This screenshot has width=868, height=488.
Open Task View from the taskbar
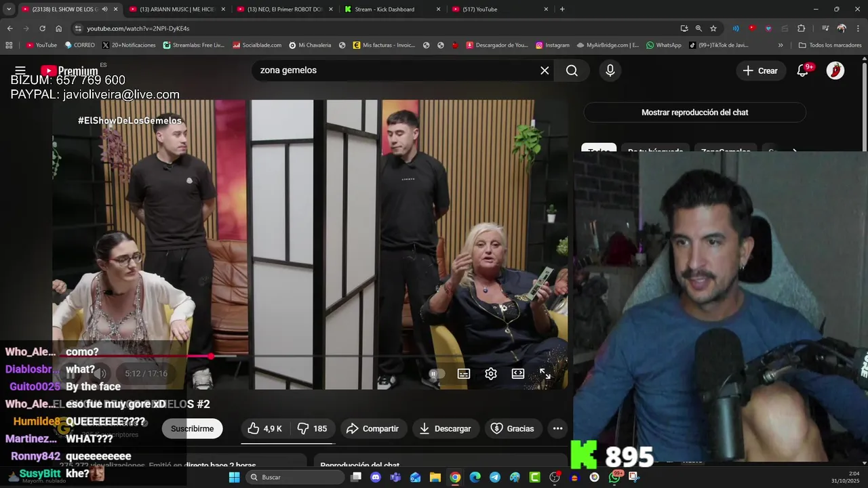[356, 477]
